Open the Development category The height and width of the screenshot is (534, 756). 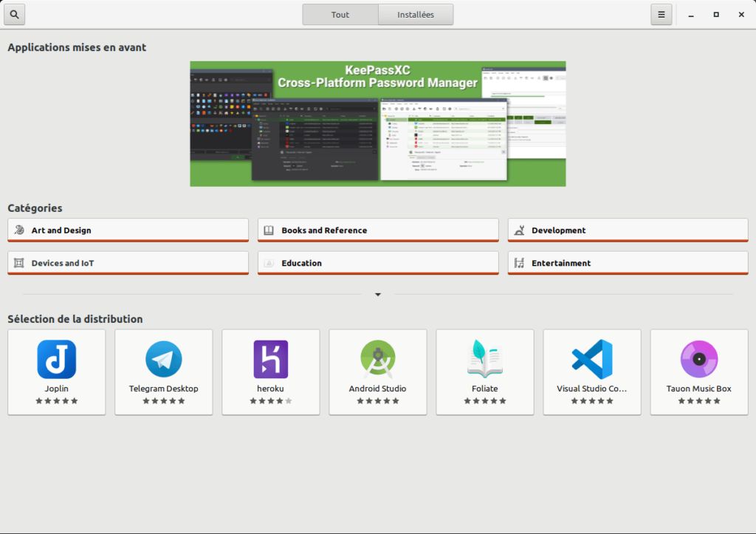tap(627, 230)
